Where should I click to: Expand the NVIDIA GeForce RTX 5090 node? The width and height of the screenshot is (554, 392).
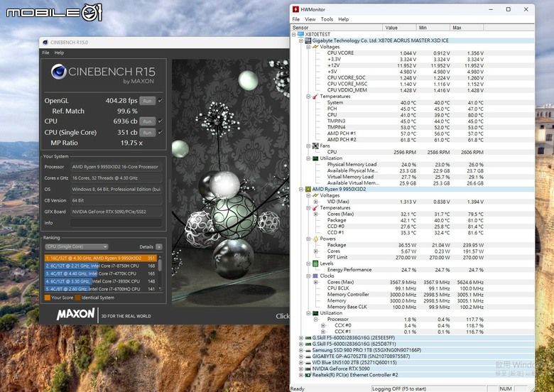(x=301, y=369)
